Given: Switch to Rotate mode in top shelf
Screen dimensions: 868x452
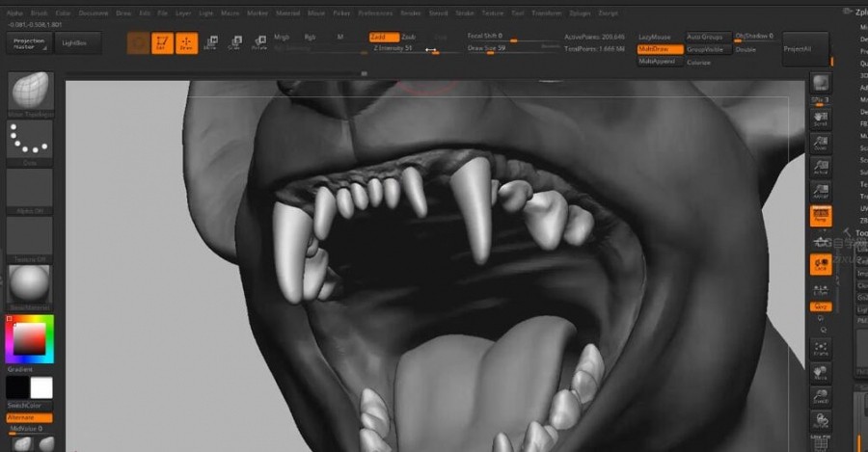Looking at the screenshot, I should (259, 43).
